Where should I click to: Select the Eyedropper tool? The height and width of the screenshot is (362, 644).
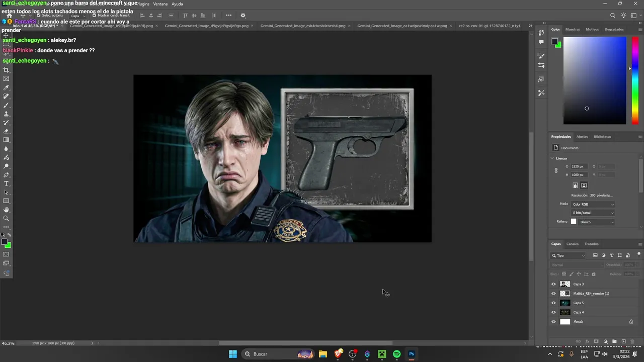point(6,87)
